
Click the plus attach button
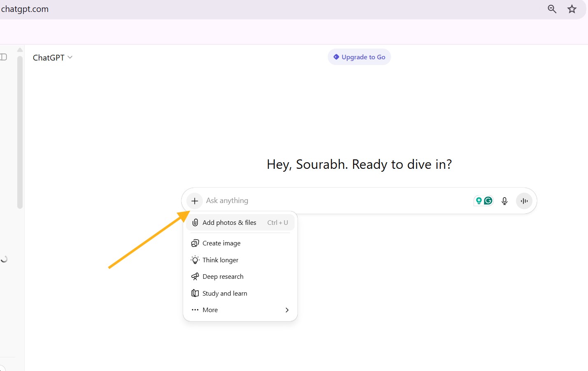pos(195,201)
